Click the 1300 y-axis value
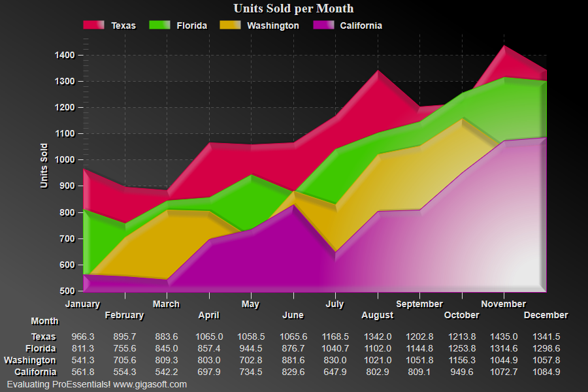588x392 pixels. [65, 82]
